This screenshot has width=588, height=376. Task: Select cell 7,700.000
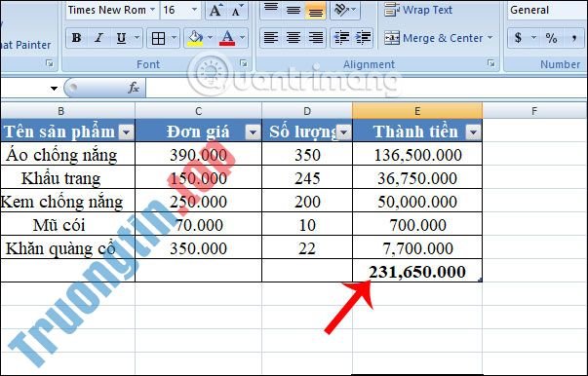point(417,247)
